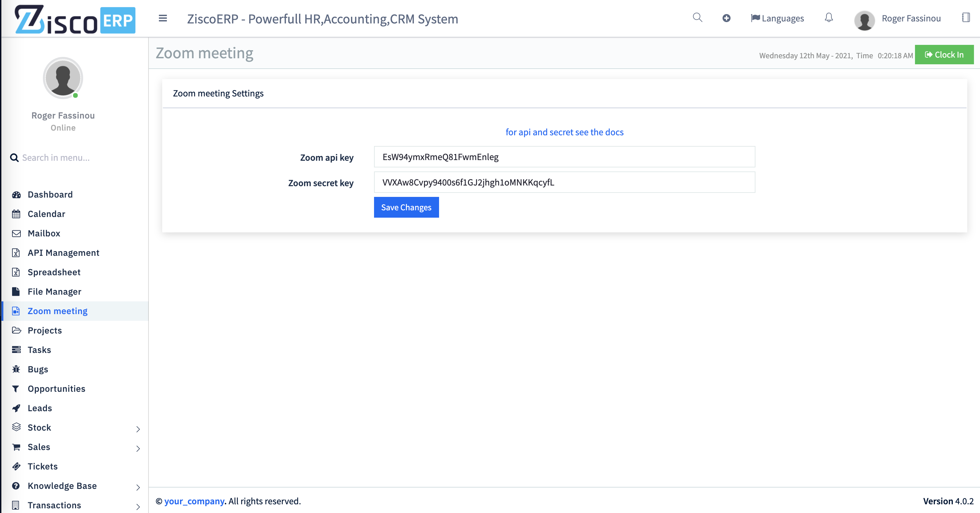Image resolution: width=980 pixels, height=513 pixels.
Task: Click the Zoom secret key input field
Action: coord(564,182)
